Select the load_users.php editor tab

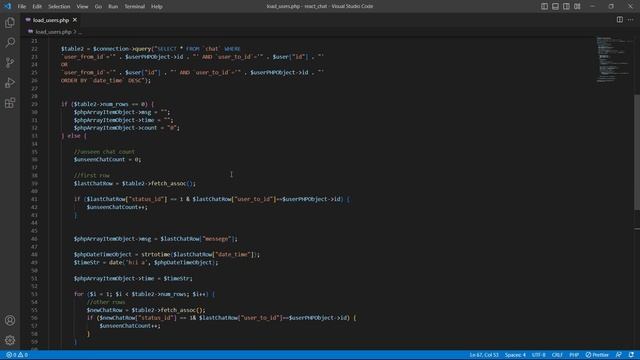pos(51,20)
